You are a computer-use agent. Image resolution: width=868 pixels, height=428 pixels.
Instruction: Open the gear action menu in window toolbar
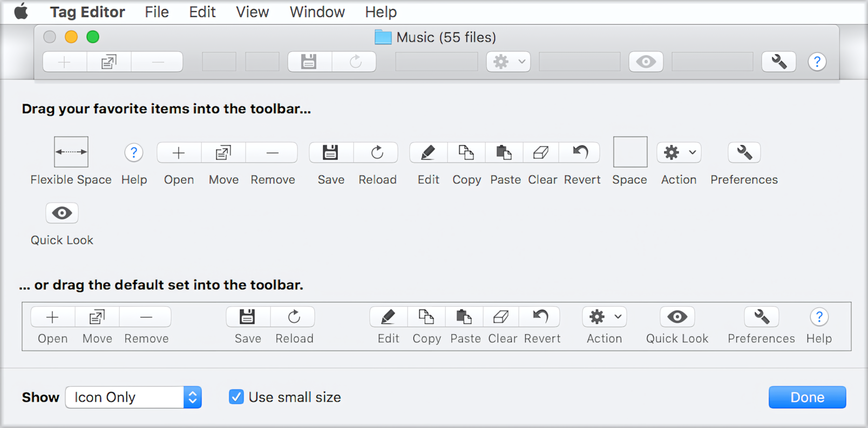coord(508,62)
